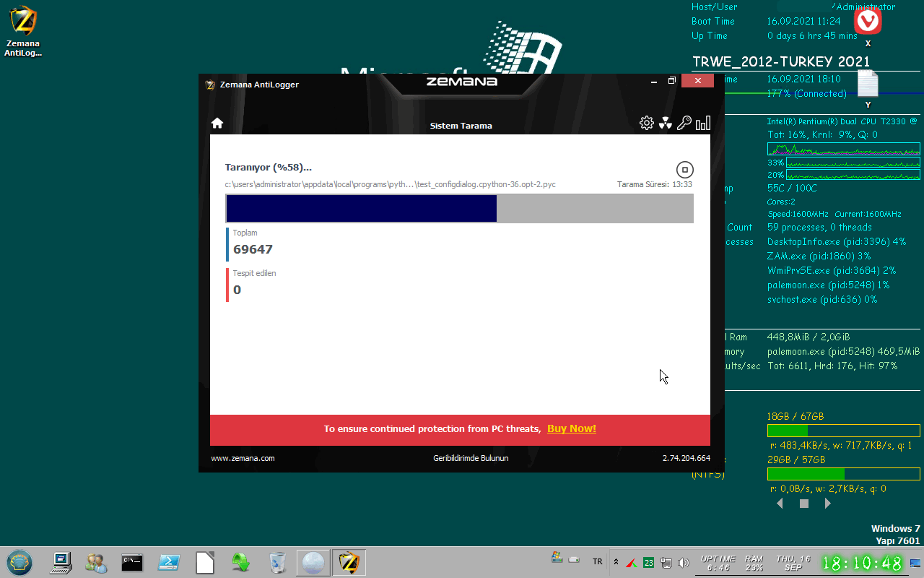Stop the running system scan
The width and height of the screenshot is (924, 578).
pyautogui.click(x=685, y=170)
